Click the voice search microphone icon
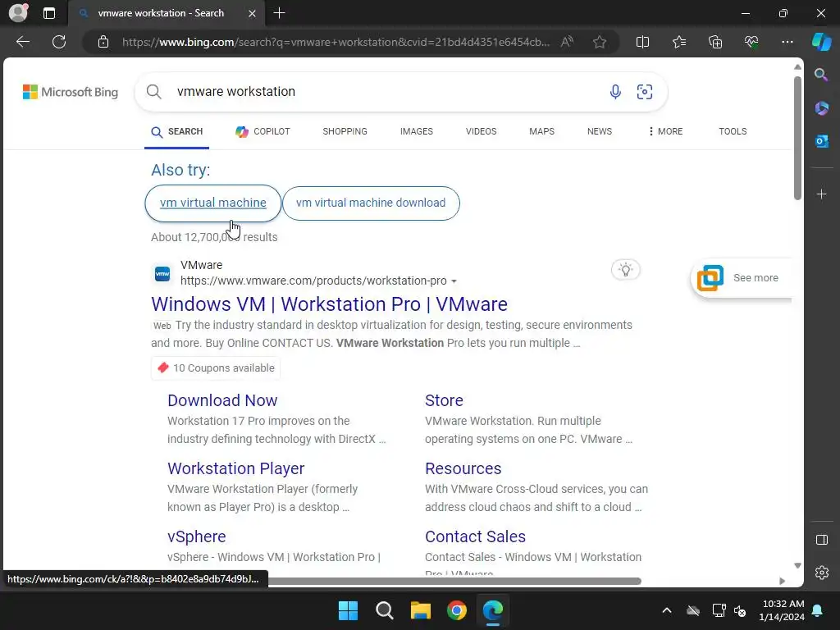840x630 pixels. click(x=615, y=92)
